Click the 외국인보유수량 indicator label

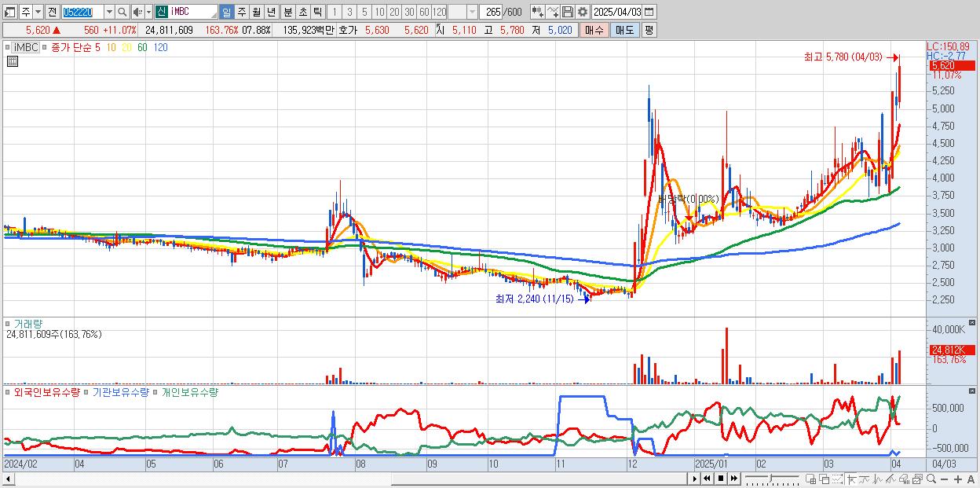(x=46, y=391)
